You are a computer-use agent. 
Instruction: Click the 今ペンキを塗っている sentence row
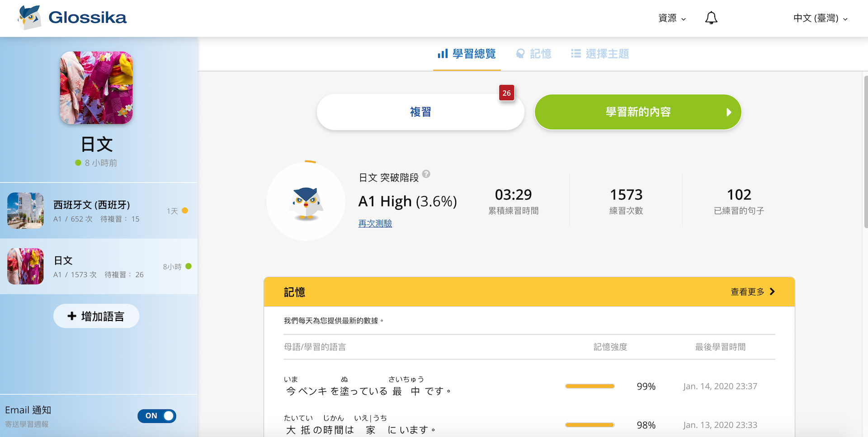pyautogui.click(x=529, y=386)
